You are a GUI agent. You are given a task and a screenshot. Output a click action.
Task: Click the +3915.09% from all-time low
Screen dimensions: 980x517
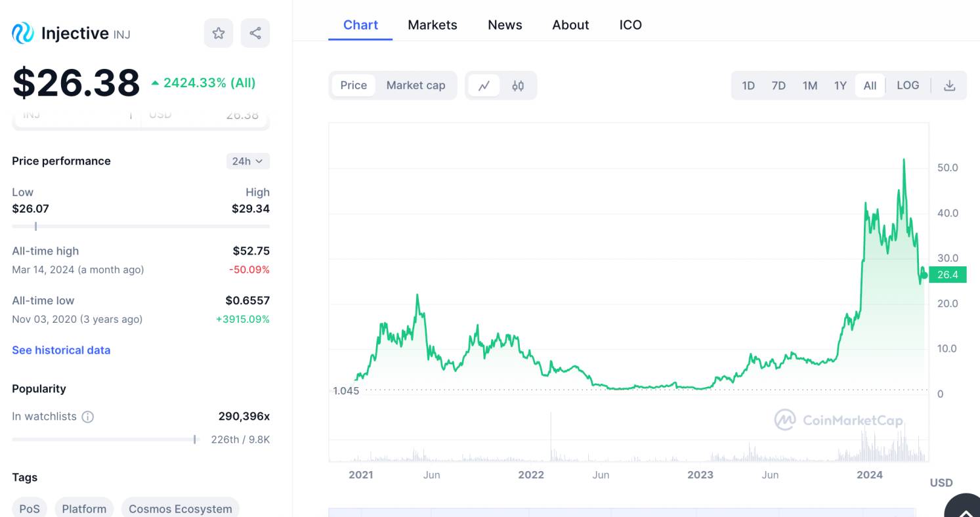243,320
